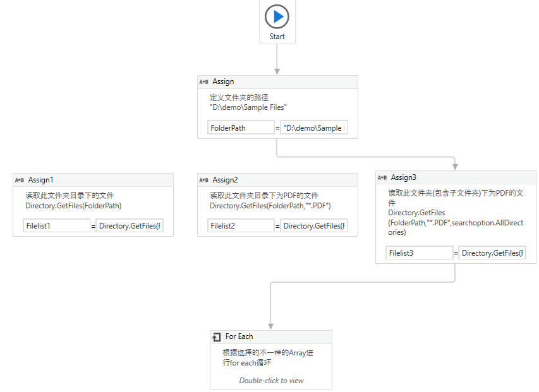The image size is (539, 392).
Task: Click the For Each header icon area
Action: point(216,336)
